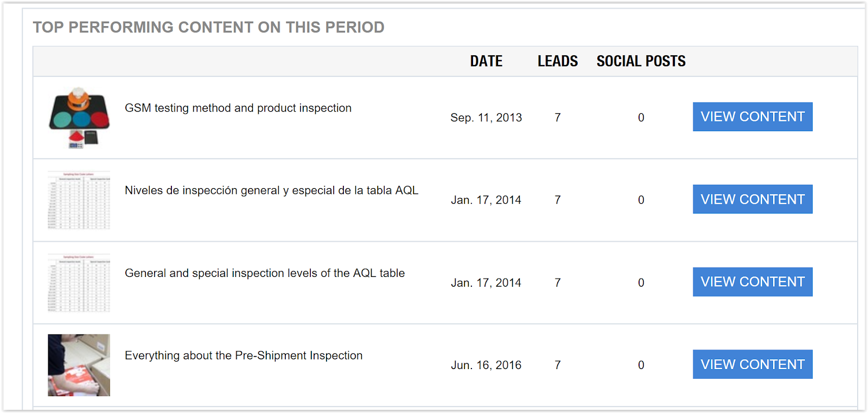Click the Niveles de inspección AQL table thumbnail
Image resolution: width=868 pixels, height=413 pixels.
(x=79, y=200)
